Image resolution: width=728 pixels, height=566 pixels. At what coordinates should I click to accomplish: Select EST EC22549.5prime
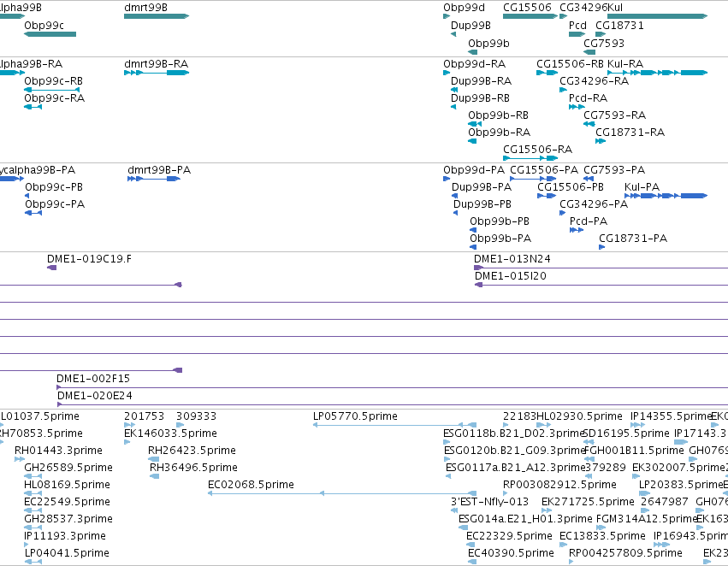coord(67,502)
